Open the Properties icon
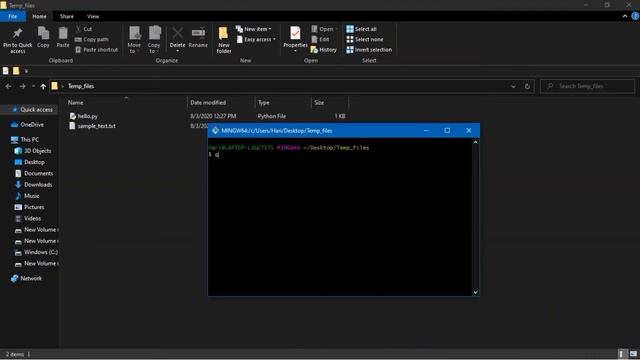This screenshot has height=360, width=640. [x=295, y=33]
